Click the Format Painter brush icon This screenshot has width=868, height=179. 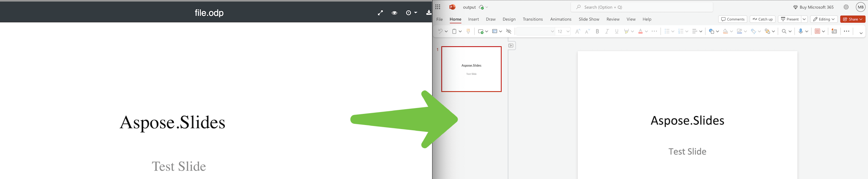[468, 31]
